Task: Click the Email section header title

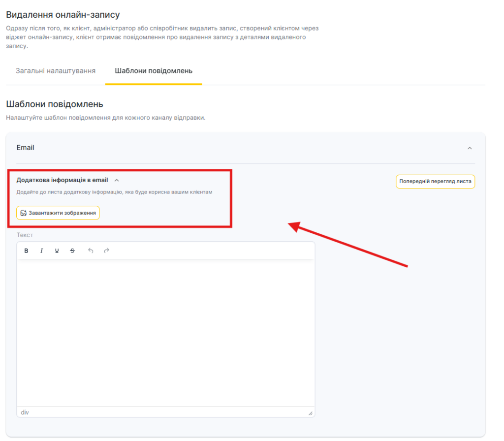Action: tap(26, 148)
